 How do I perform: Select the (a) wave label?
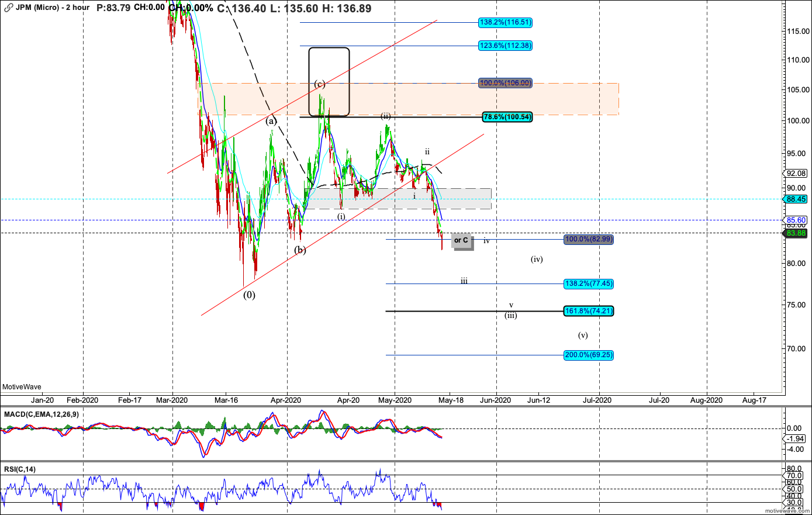tap(271, 121)
